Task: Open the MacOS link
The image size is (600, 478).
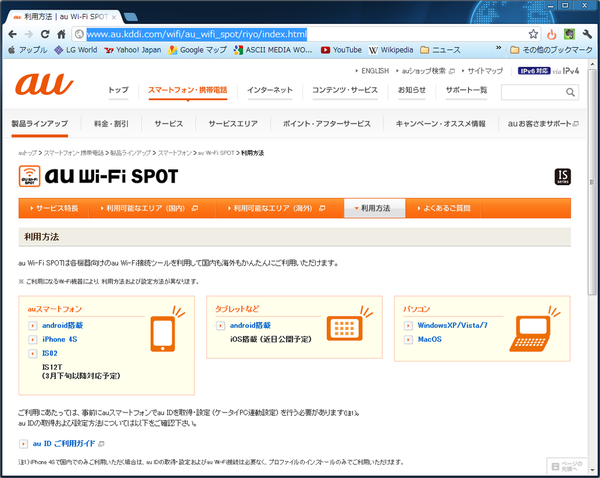Action: click(430, 339)
